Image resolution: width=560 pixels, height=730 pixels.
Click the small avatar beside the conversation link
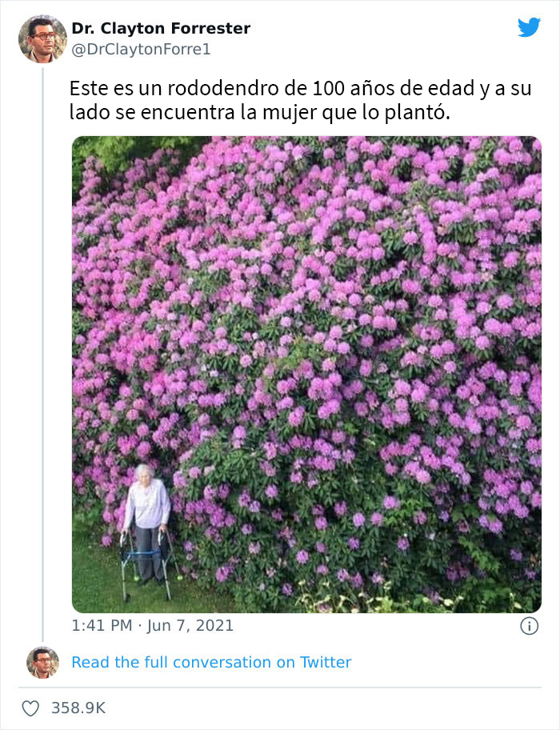[x=42, y=662]
